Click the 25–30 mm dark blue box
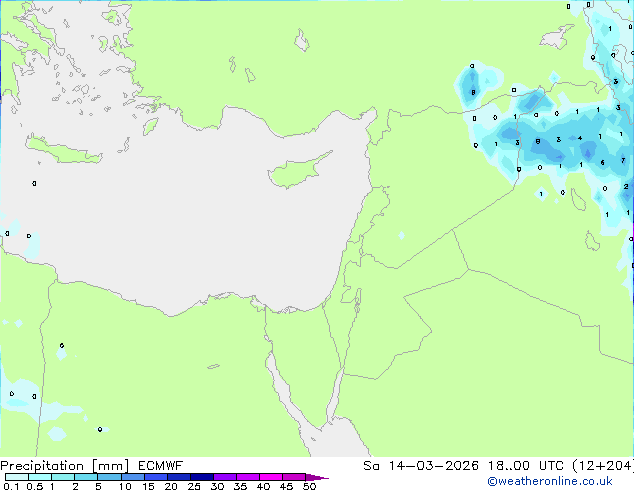 click(202, 477)
